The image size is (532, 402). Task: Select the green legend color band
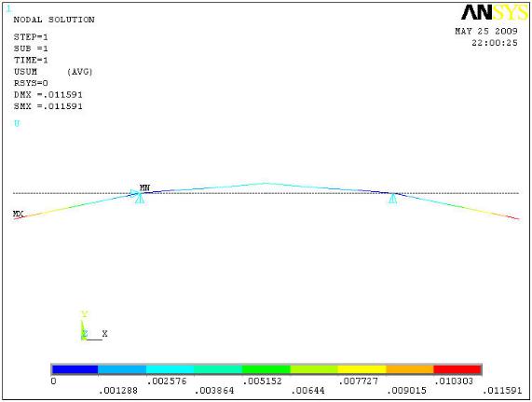coord(266,369)
